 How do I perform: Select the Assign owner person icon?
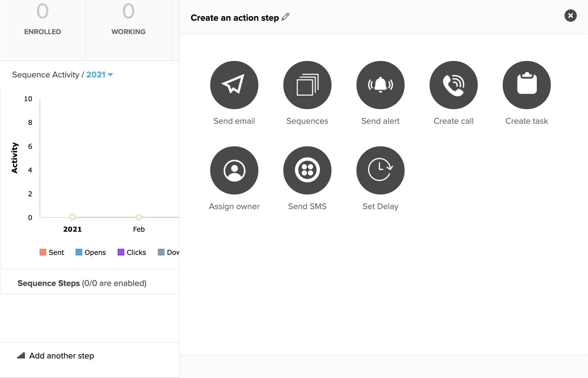[234, 170]
